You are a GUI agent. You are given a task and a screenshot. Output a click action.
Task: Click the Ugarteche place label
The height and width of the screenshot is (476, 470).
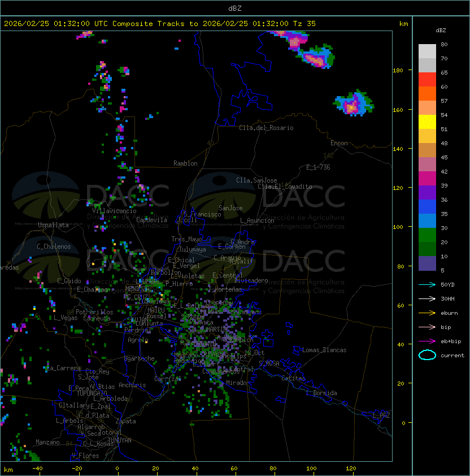pos(140,358)
